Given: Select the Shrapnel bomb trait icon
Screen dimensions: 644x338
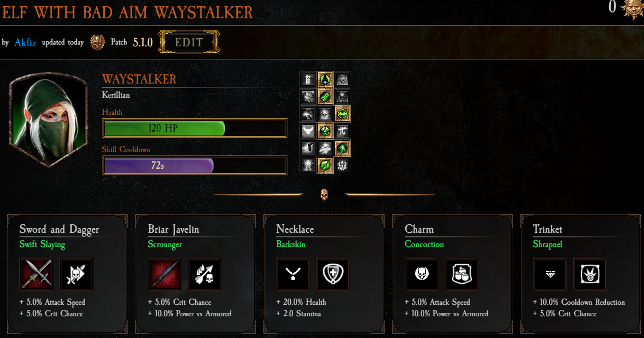Looking at the screenshot, I should (x=590, y=273).
